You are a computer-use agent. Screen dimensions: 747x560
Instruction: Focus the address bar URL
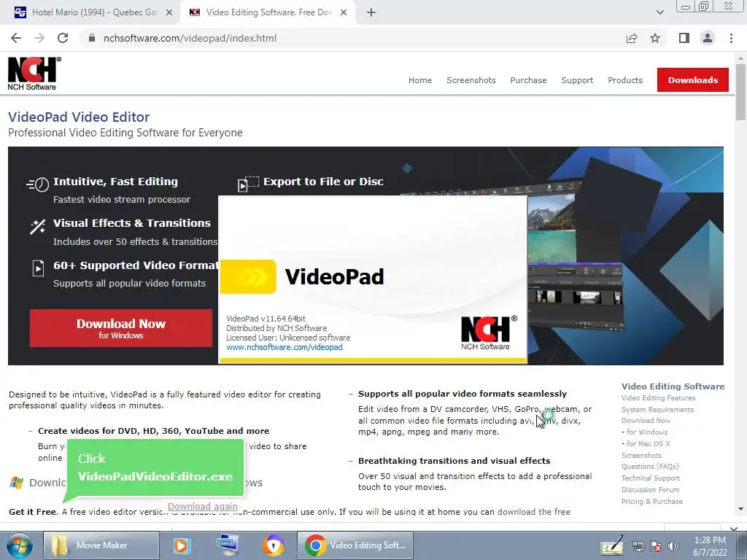tap(190, 38)
